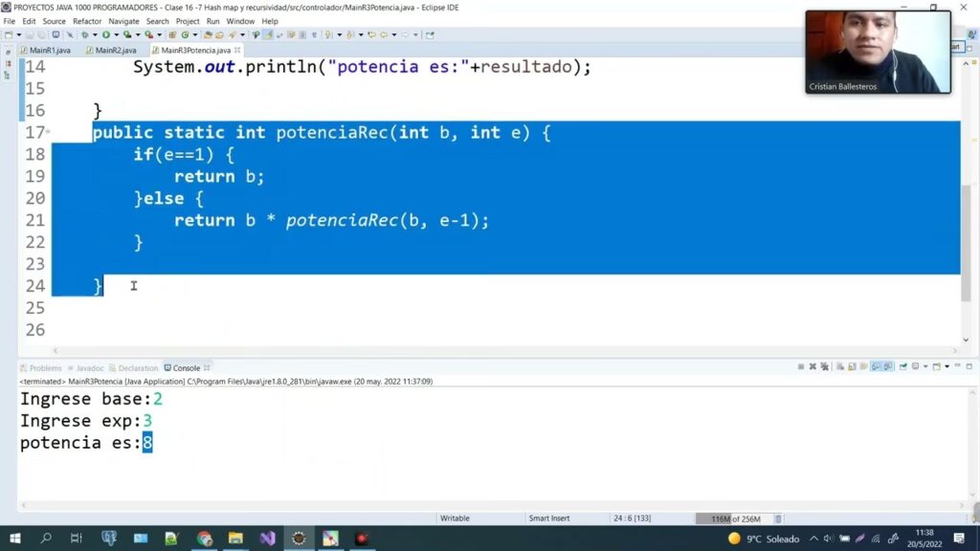Open the New Java Class wizard icon
The image size is (980, 551).
coord(184,35)
